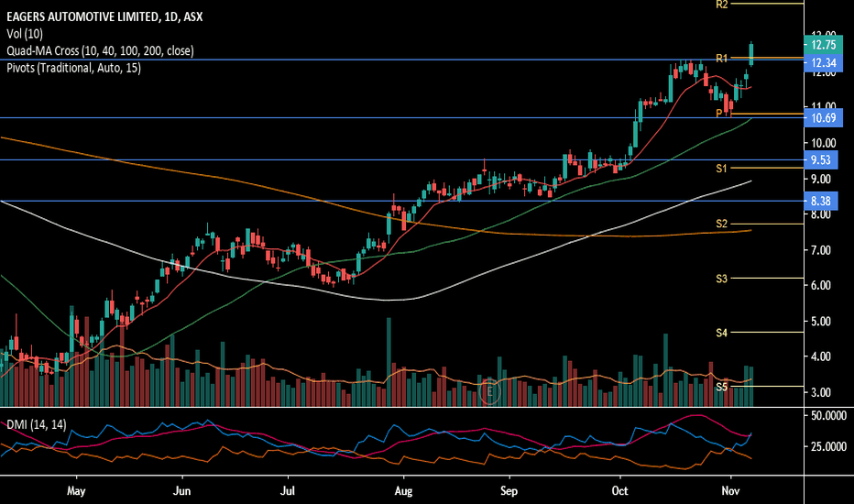Screen dimensions: 854x504
Task: Select the S2 pivot level label
Action: pos(722,224)
